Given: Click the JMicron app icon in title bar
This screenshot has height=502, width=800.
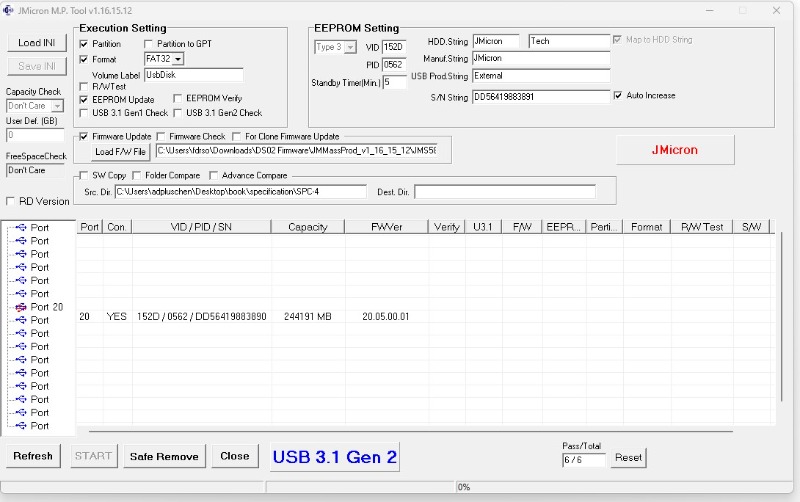Looking at the screenshot, I should coord(9,10).
